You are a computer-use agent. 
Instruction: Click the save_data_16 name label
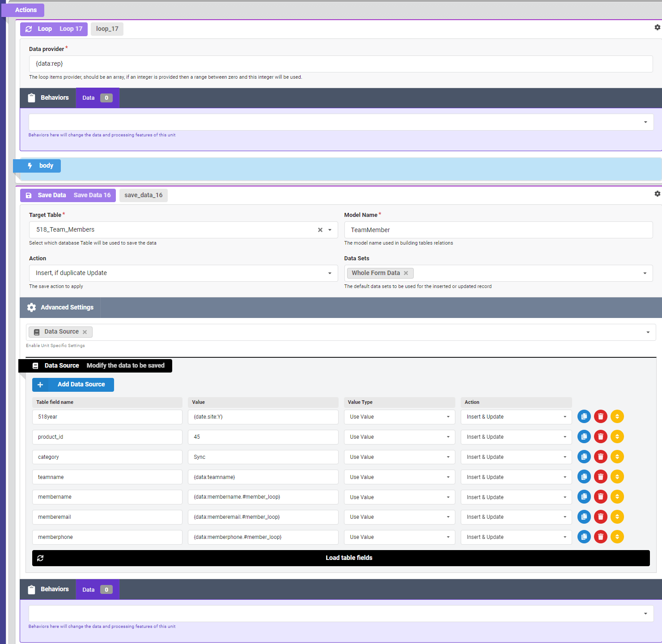[144, 195]
